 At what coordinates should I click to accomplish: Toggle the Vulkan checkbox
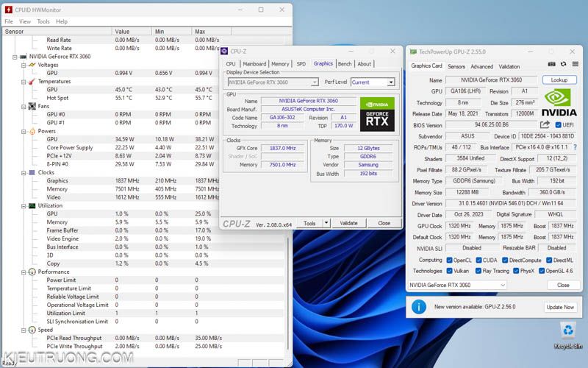tap(449, 270)
